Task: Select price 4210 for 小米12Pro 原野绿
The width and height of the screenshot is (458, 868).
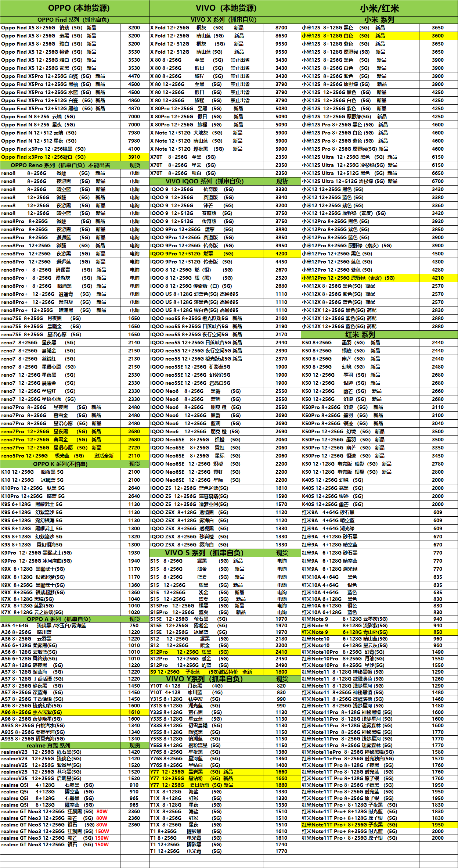Action: 438,278
